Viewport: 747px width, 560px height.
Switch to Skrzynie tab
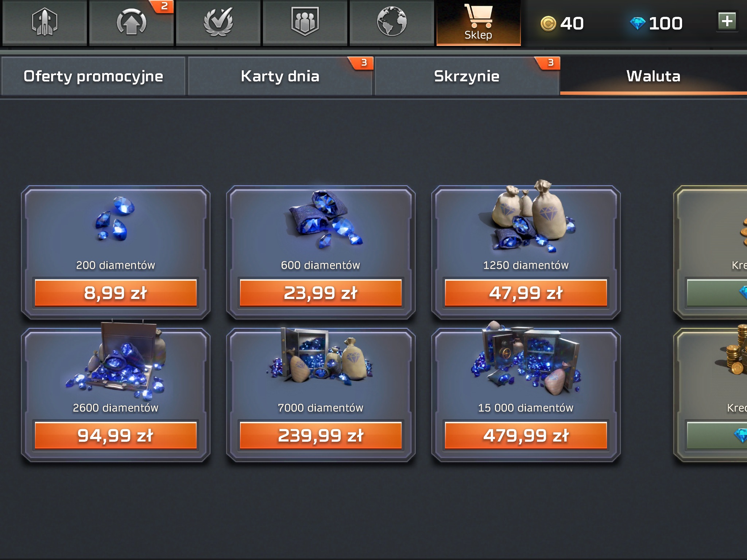467,76
